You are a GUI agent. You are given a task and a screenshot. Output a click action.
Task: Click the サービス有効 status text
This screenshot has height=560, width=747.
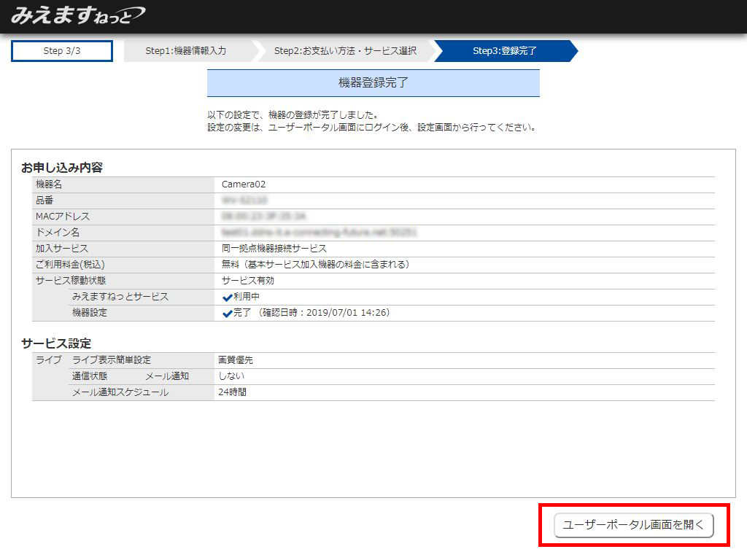point(248,281)
